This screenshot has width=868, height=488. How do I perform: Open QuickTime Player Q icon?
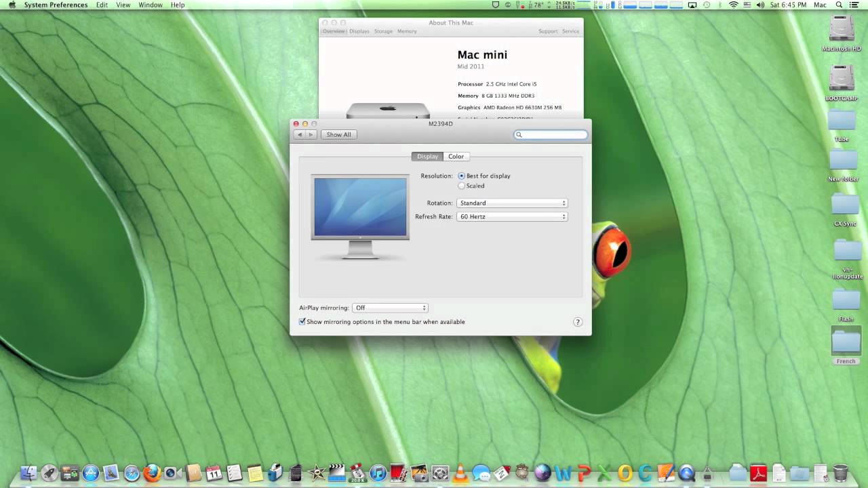(x=686, y=472)
